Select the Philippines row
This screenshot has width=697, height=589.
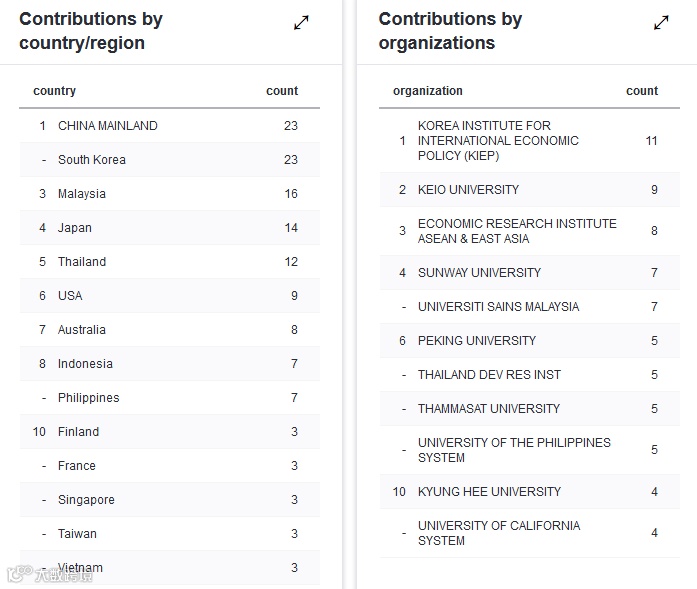click(x=170, y=398)
